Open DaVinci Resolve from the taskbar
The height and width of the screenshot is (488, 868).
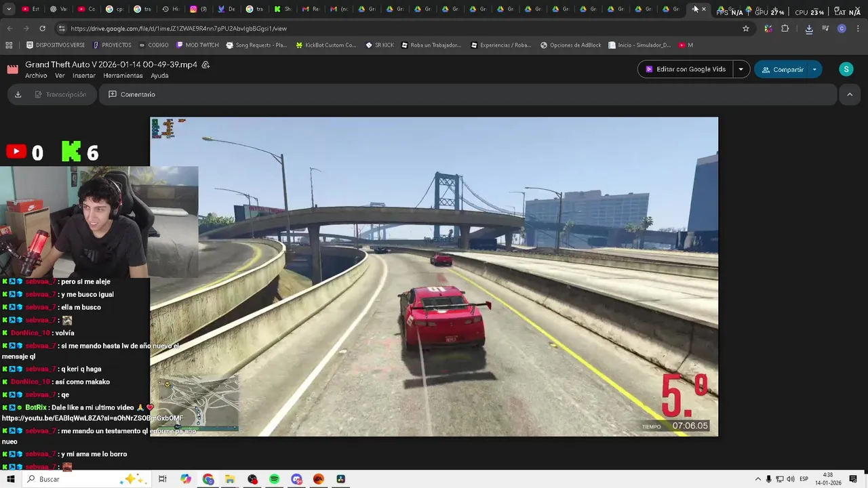[340, 479]
